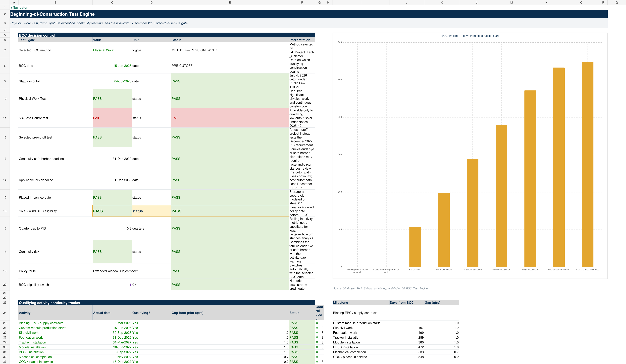
Task: Click the green indicator for Binding EPC contracts
Action: click(x=317, y=323)
